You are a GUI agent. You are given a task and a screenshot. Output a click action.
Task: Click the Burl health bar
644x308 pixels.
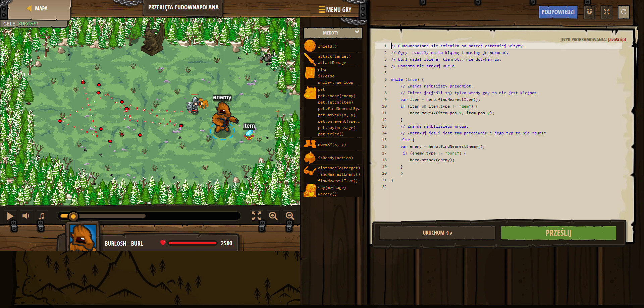click(192, 243)
